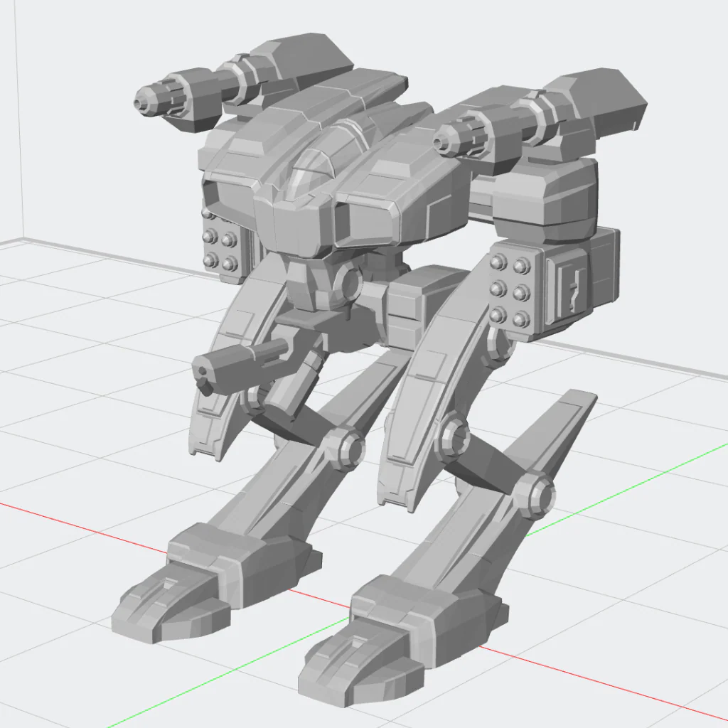The height and width of the screenshot is (728, 728).
Task: Click the left shoulder cannon muzzle tip
Action: tap(142, 102)
